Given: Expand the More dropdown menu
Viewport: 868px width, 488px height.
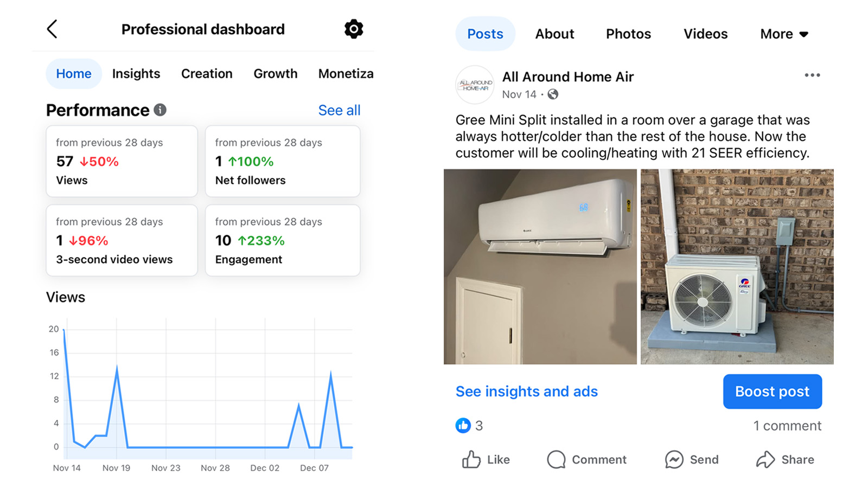Looking at the screenshot, I should coord(784,34).
